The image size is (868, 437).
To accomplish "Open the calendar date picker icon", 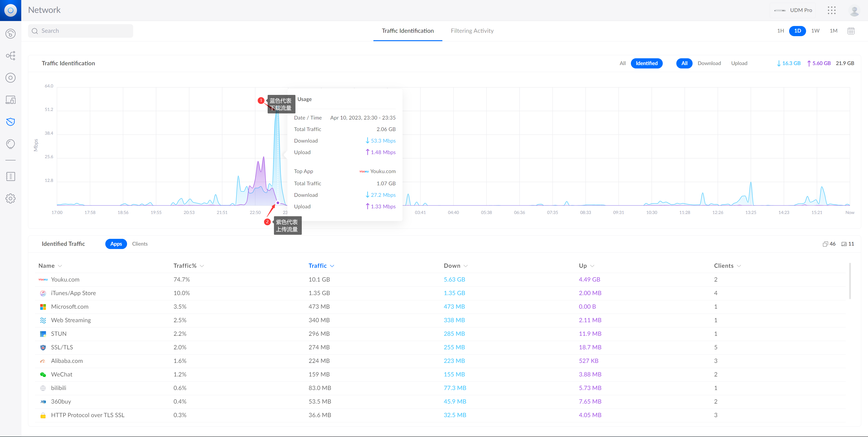I will 851,31.
